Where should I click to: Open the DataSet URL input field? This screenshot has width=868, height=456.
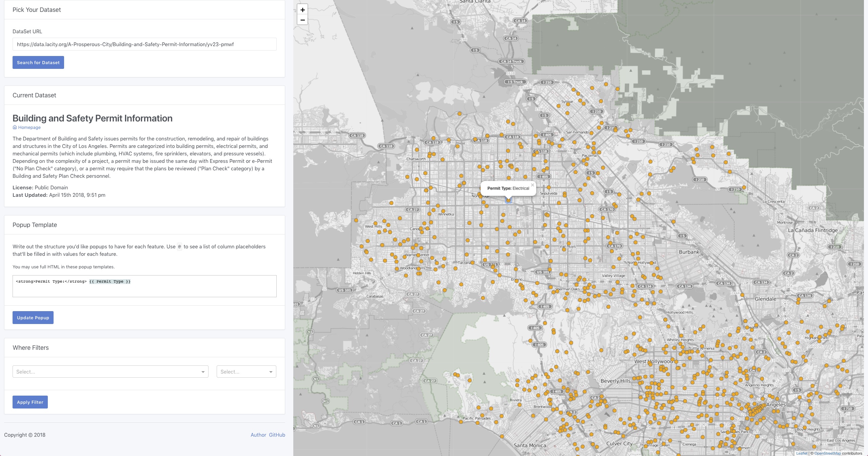coord(144,44)
